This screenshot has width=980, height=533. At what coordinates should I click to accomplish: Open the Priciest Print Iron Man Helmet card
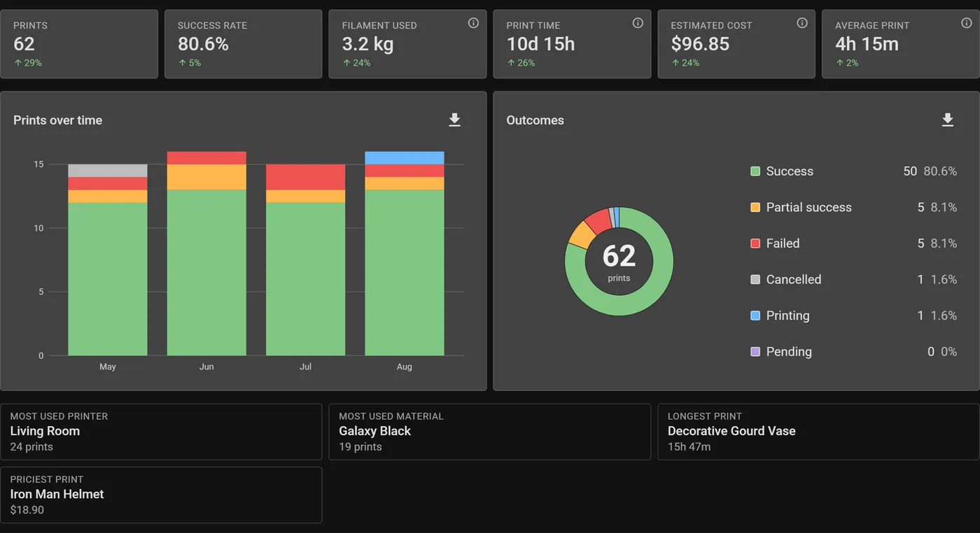[x=161, y=495]
